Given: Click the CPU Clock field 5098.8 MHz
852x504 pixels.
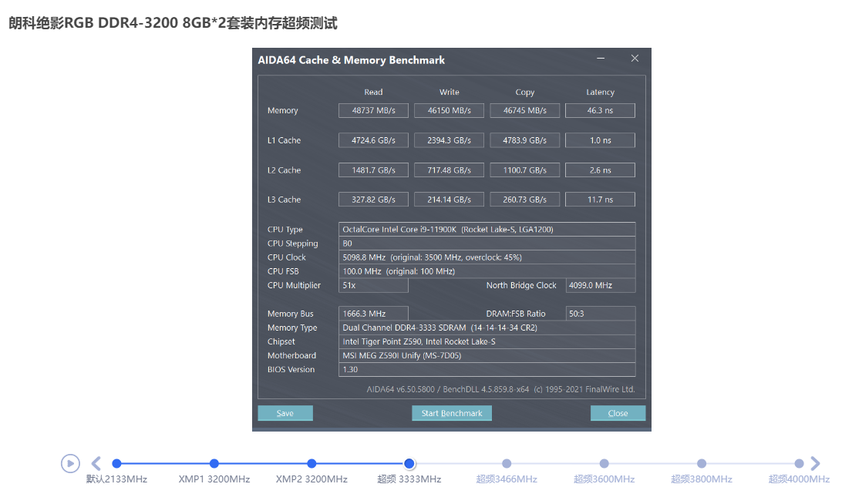Looking at the screenshot, I should [x=487, y=257].
